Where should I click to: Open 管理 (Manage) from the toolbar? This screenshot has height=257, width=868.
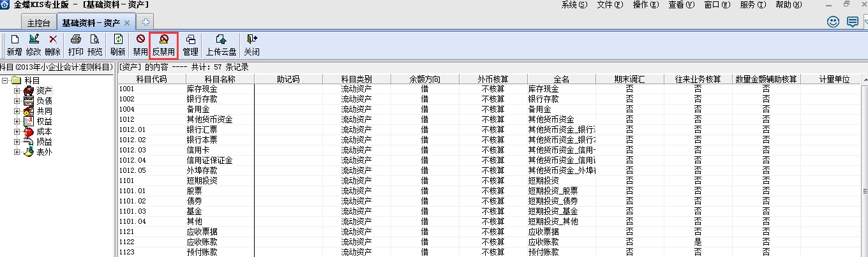point(190,45)
